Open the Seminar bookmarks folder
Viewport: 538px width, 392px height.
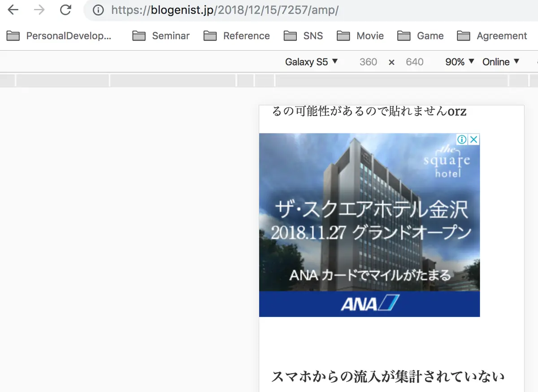pos(161,36)
